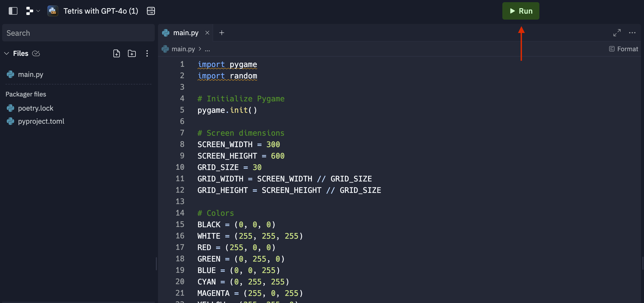Close the main.py tab
The width and height of the screenshot is (644, 303).
point(207,33)
